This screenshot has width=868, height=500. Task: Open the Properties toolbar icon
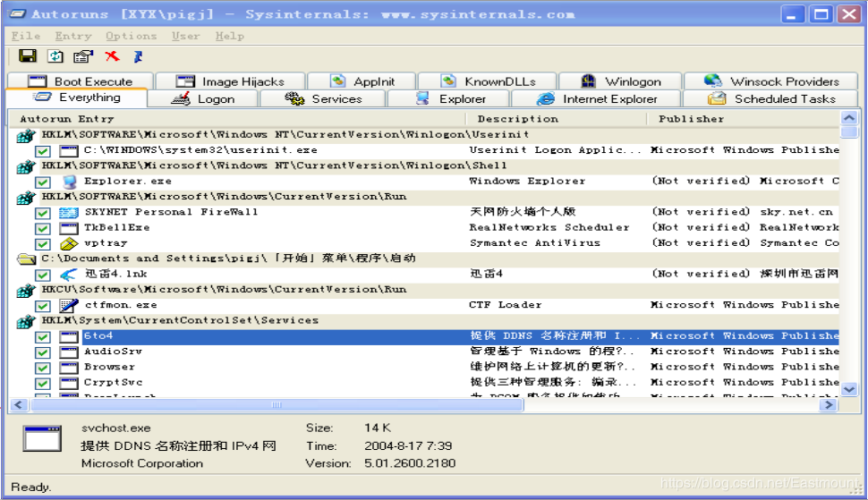pyautogui.click(x=83, y=55)
